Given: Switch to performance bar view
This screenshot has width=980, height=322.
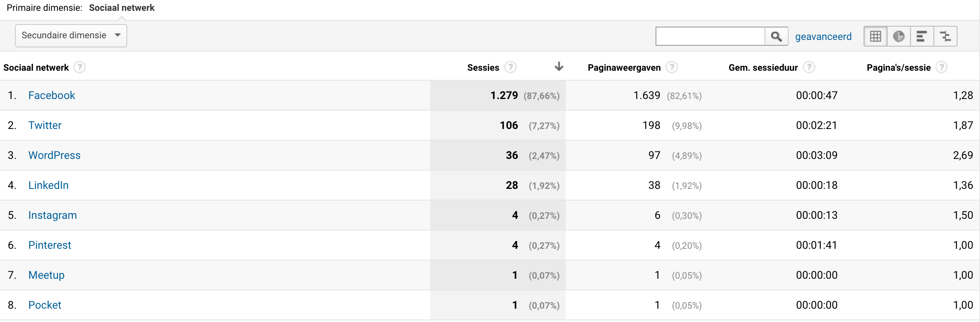Looking at the screenshot, I should point(922,36).
